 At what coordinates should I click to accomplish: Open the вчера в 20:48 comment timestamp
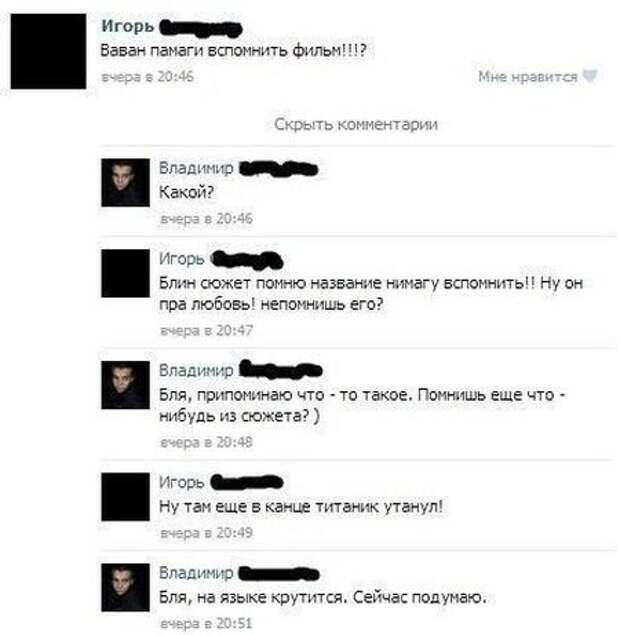click(207, 442)
